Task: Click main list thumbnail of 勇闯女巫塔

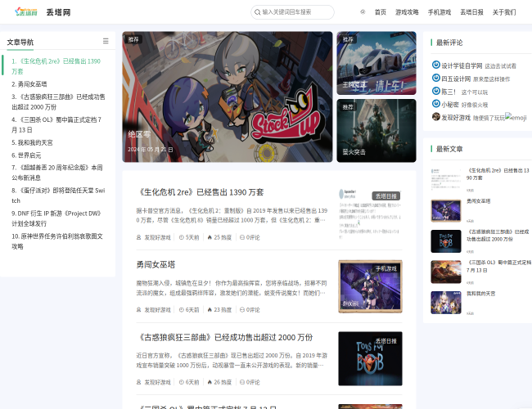Action: tap(370, 286)
